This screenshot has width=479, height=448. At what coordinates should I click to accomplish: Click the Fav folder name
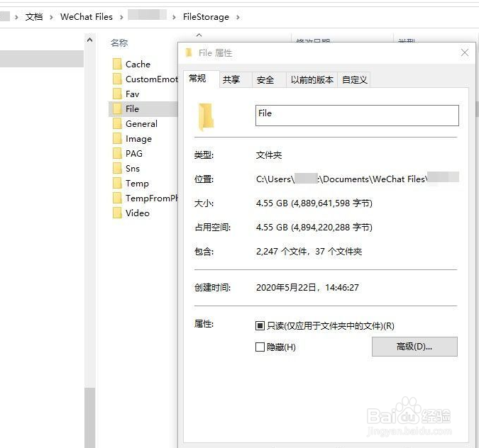pyautogui.click(x=132, y=94)
